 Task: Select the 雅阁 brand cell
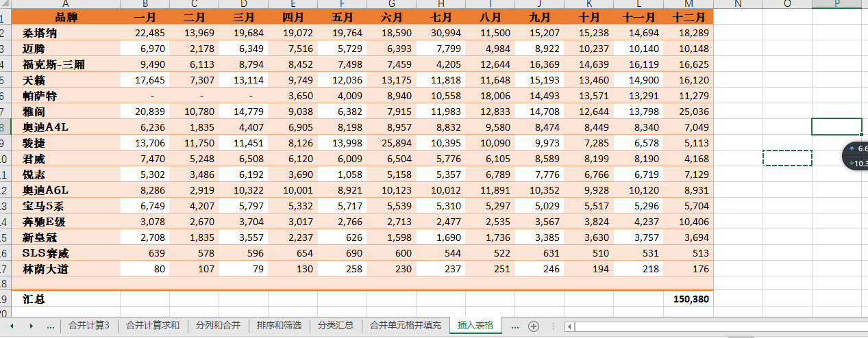click(x=66, y=112)
